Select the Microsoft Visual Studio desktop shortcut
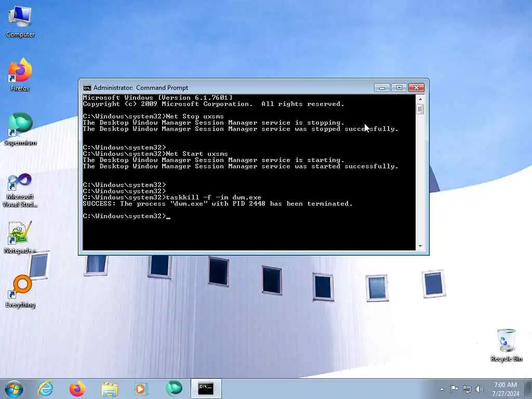This screenshot has width=532, height=399. pyautogui.click(x=20, y=190)
